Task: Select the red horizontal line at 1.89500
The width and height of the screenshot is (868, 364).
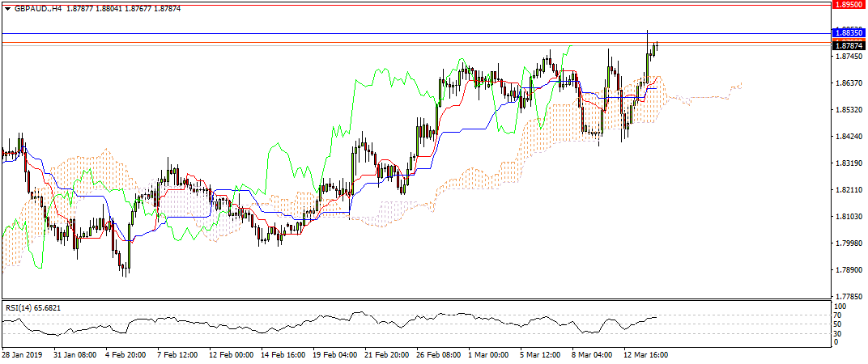Action: 405,3
